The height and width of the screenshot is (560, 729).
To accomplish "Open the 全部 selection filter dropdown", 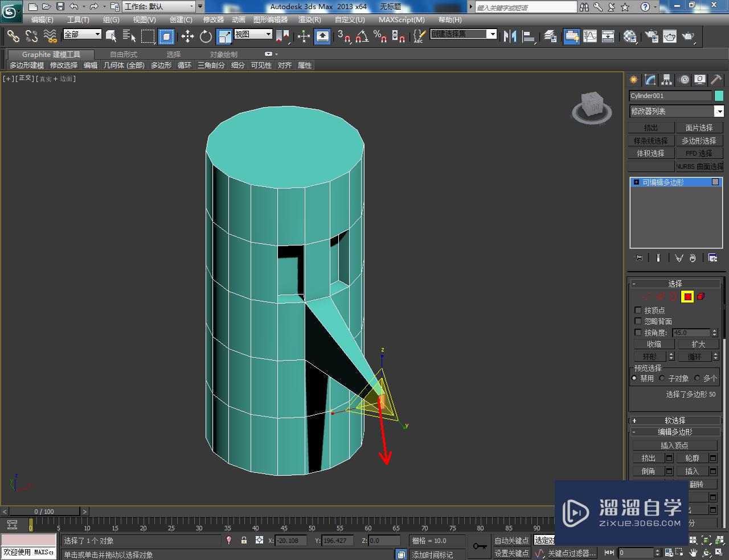I will tap(82, 34).
